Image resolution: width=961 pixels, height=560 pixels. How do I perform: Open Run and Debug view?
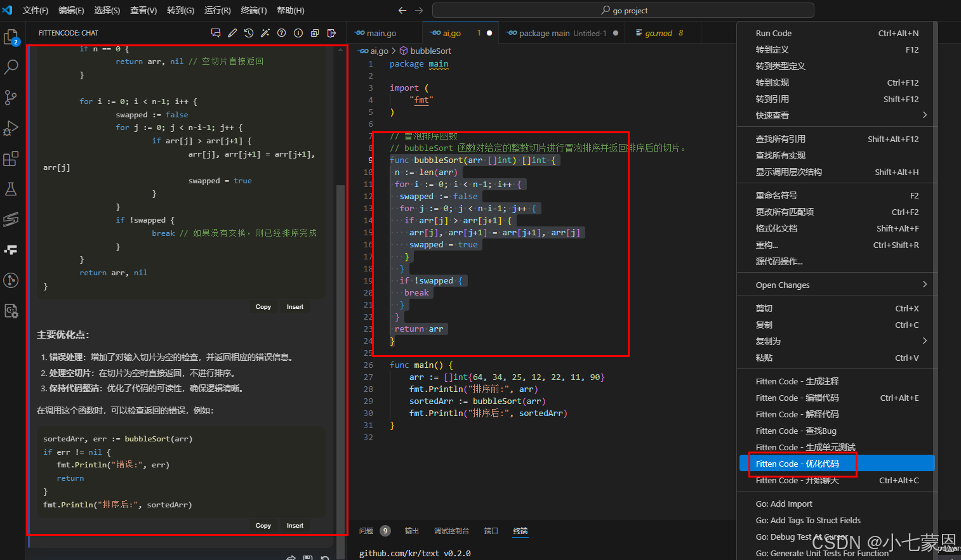coord(11,128)
